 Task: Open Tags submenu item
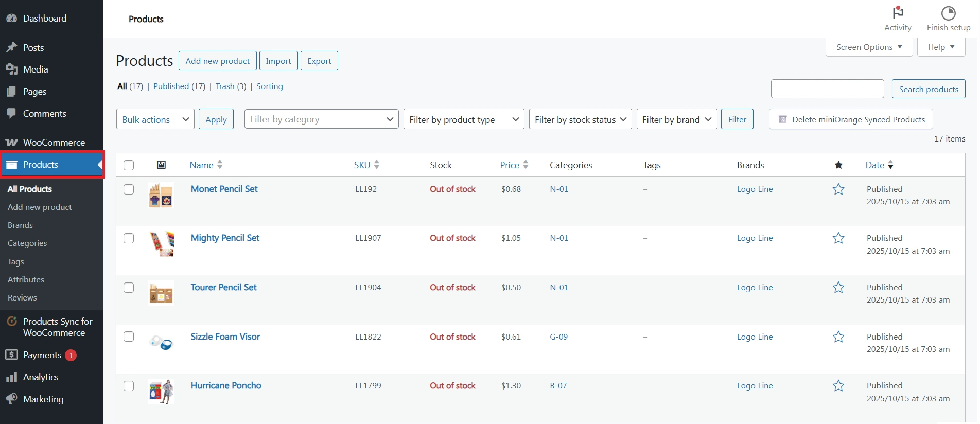(15, 261)
